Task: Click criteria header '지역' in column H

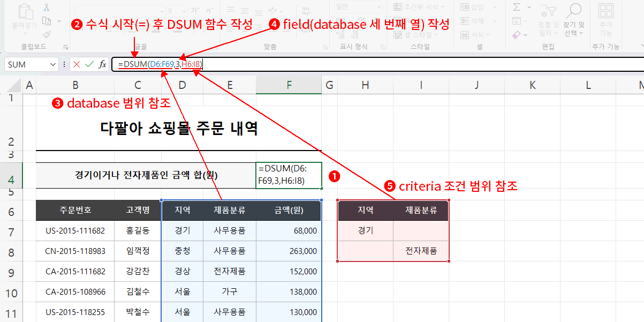Action: point(365,211)
